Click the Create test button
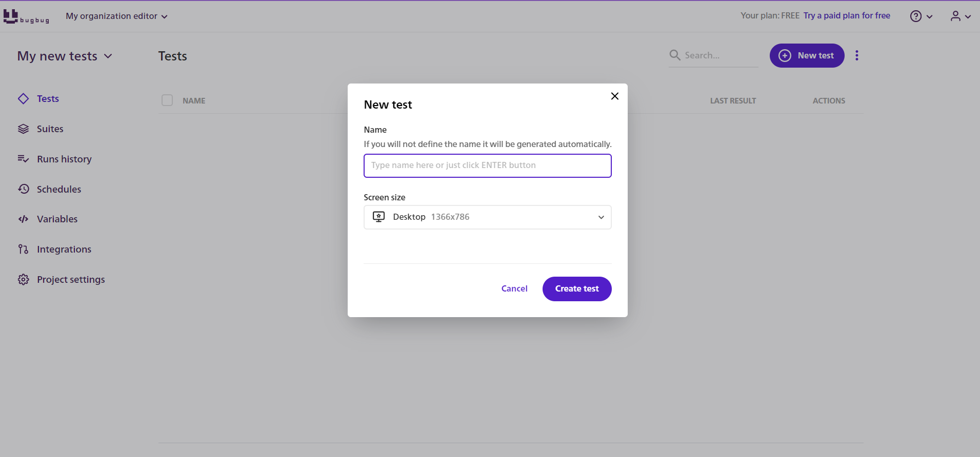Screen dimensions: 980x457 [x=576, y=289]
